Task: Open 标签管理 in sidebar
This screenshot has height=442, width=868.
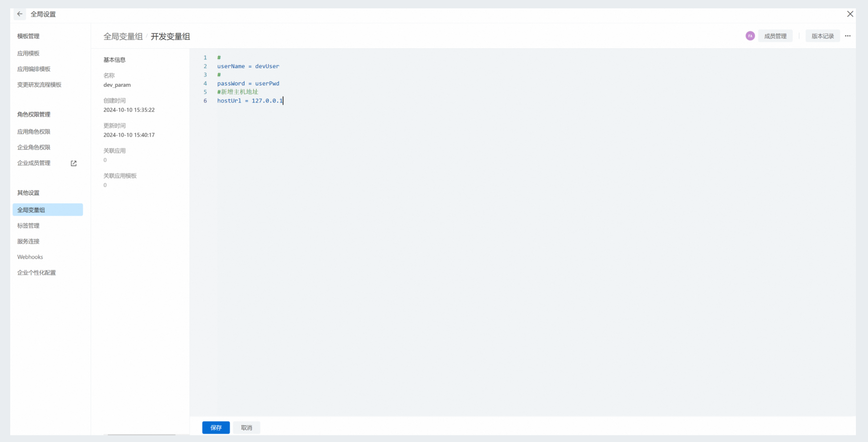Action: pos(28,226)
